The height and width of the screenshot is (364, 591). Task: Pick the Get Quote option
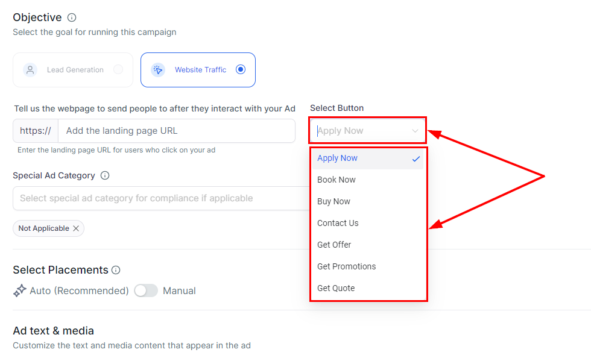336,288
